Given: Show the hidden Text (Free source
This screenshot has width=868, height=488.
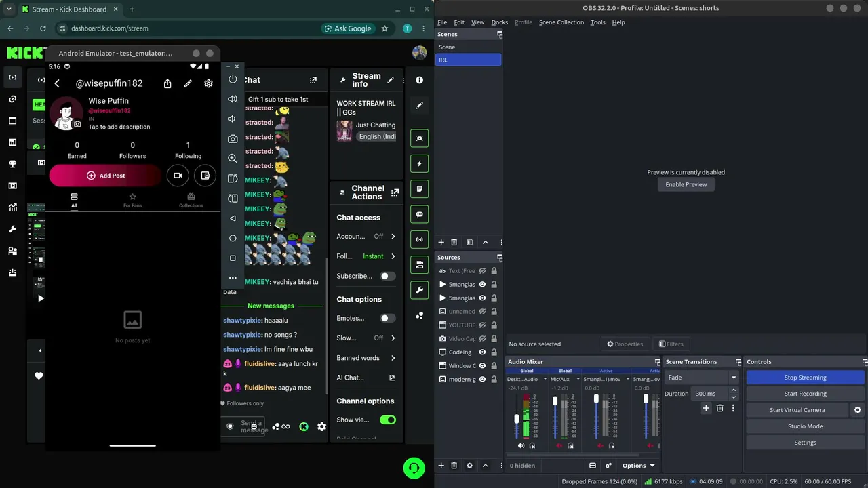Looking at the screenshot, I should pyautogui.click(x=483, y=271).
